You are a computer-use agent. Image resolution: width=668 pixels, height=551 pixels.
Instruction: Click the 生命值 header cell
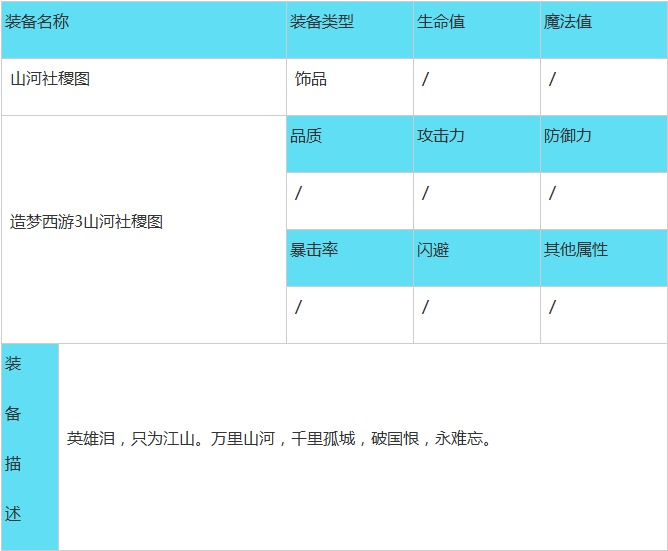pos(477,30)
